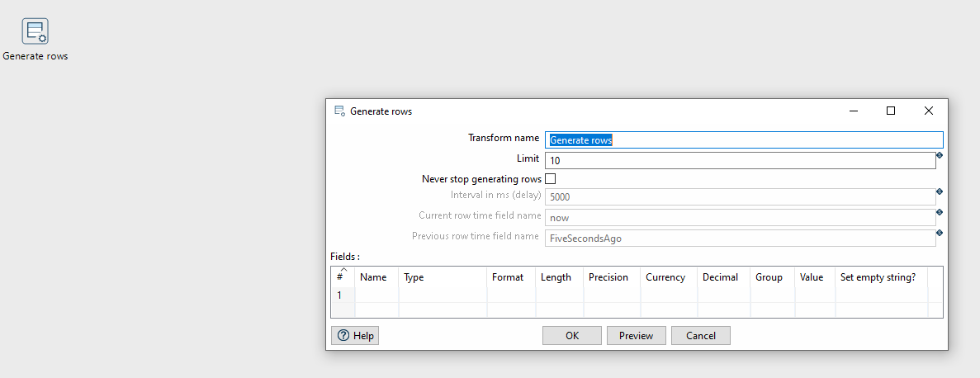Click variable diamond beside Current row time field
Screen dimensions: 980x378
[940, 212]
